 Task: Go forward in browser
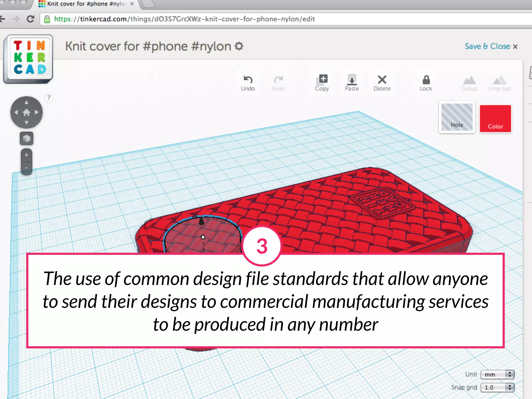(16, 19)
